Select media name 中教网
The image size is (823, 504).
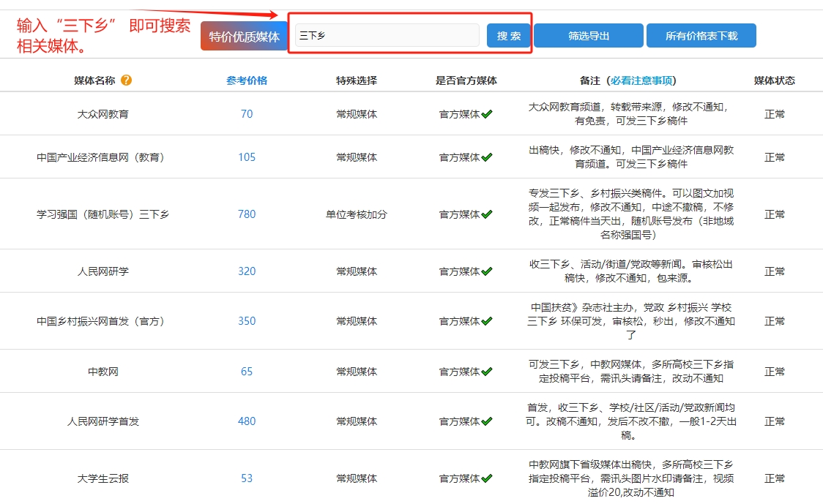coord(103,372)
